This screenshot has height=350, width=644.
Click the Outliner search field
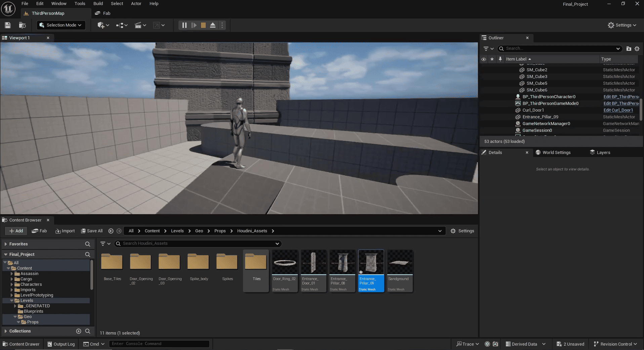coord(560,49)
